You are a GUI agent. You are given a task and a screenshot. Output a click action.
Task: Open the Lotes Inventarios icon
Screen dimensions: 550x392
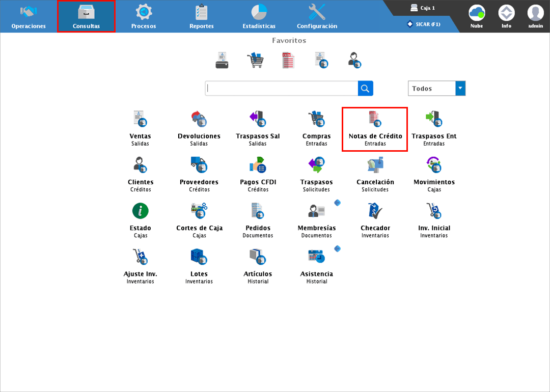point(199,257)
